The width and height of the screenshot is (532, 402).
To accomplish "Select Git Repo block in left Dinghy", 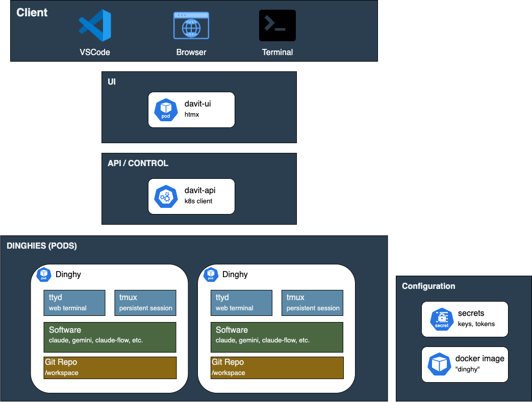I will coord(110,367).
